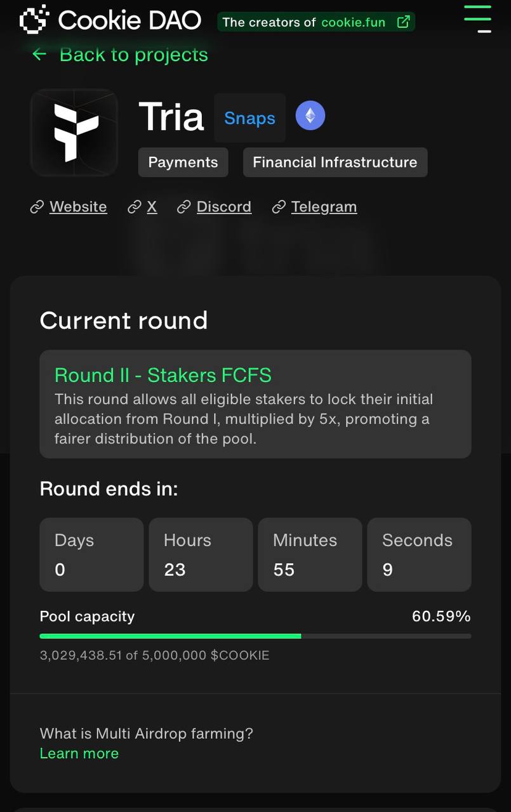This screenshot has width=511, height=812.
Task: Click the Payments tag
Action: 183,162
